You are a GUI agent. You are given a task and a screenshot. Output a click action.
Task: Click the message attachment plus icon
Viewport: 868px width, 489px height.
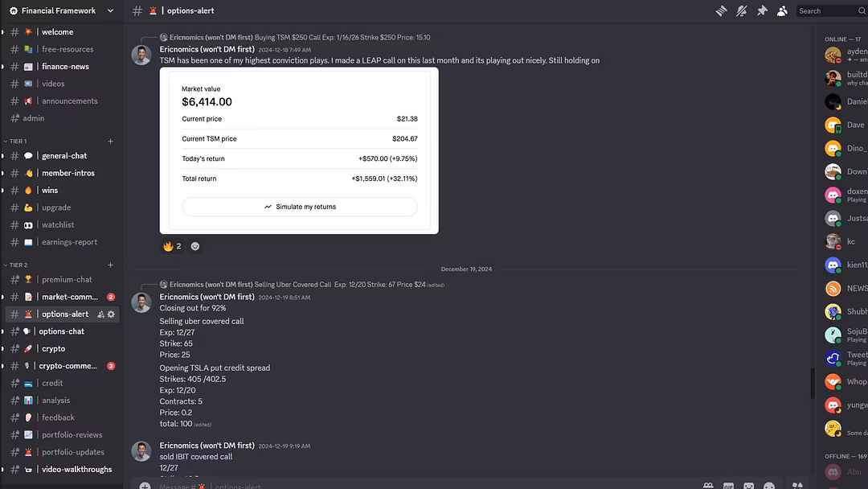[145, 487]
